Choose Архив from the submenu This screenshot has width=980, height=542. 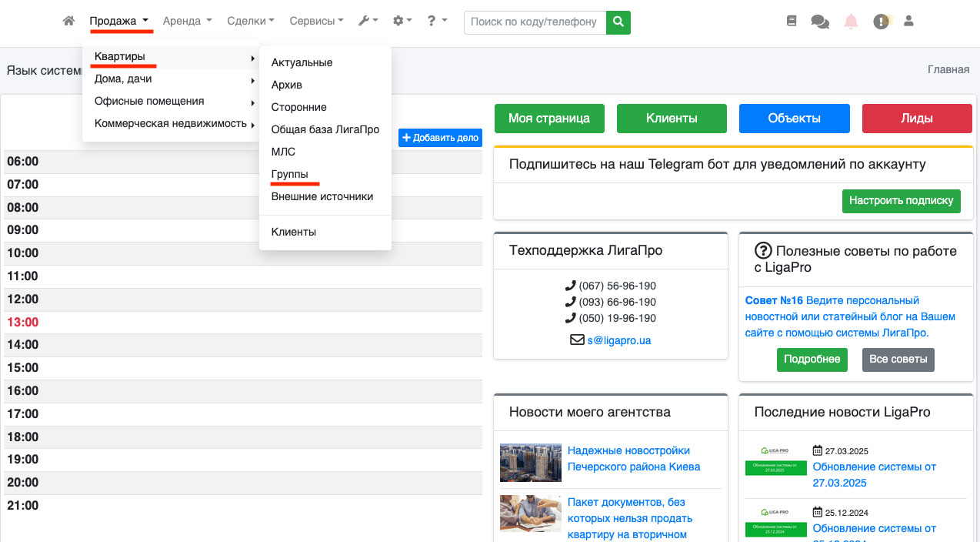click(287, 85)
